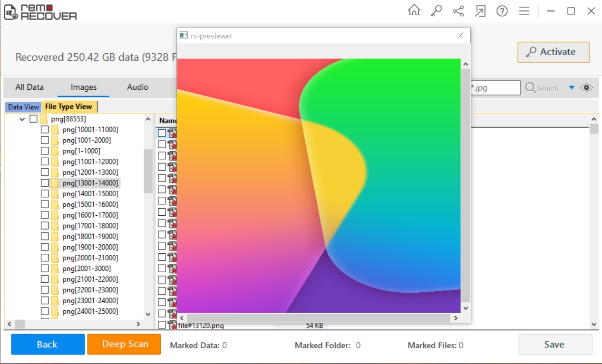Click the *.jpg search filter field
602x364 pixels.
[x=495, y=88]
